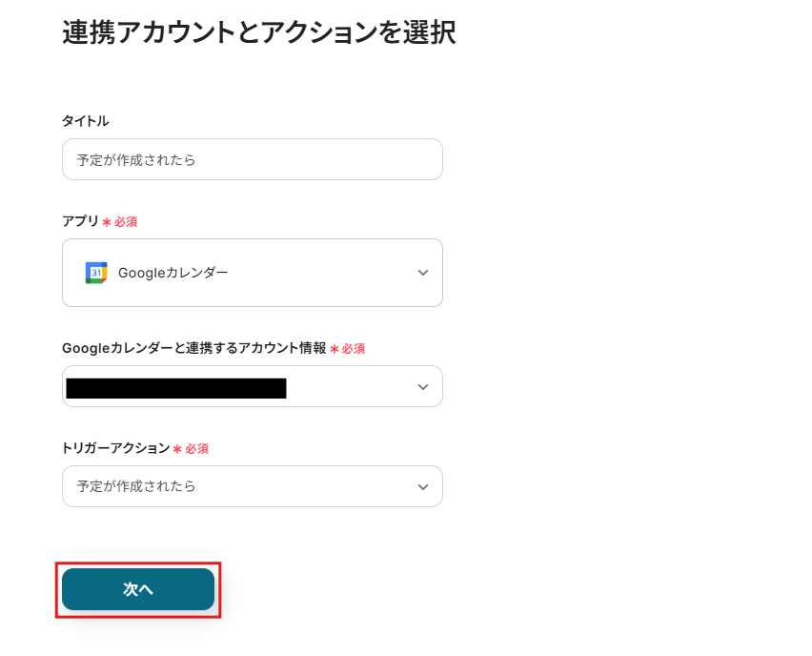Click the 必須 marker beside the account information label

point(354,349)
